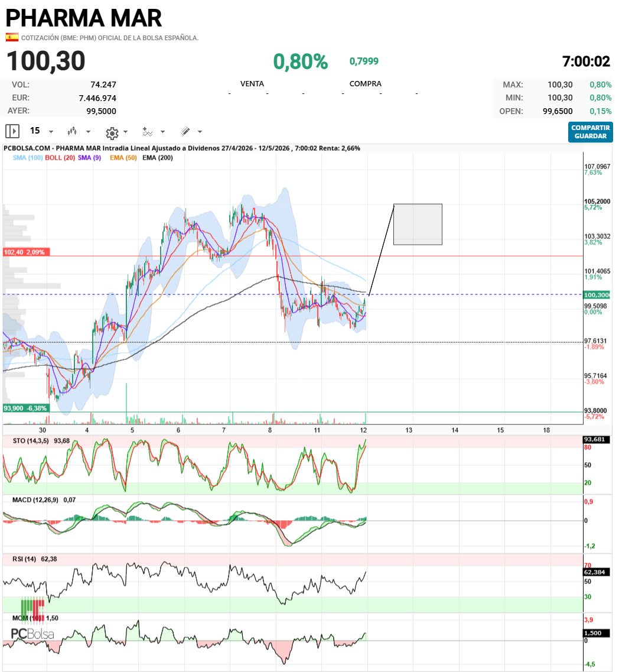Click the large 100,30 price quote

click(46, 61)
